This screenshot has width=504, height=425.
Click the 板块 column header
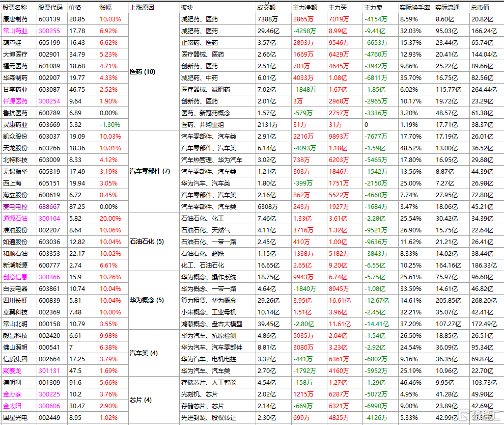(x=187, y=8)
